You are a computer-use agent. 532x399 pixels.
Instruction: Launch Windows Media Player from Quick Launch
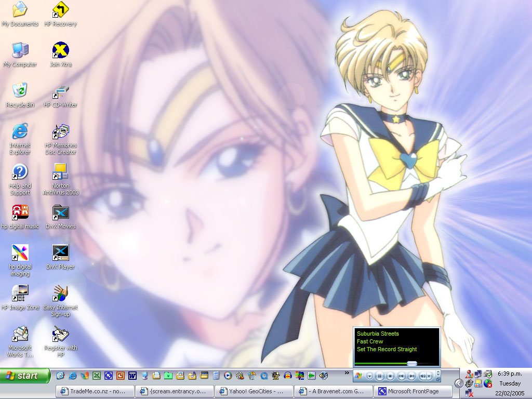pos(228,376)
